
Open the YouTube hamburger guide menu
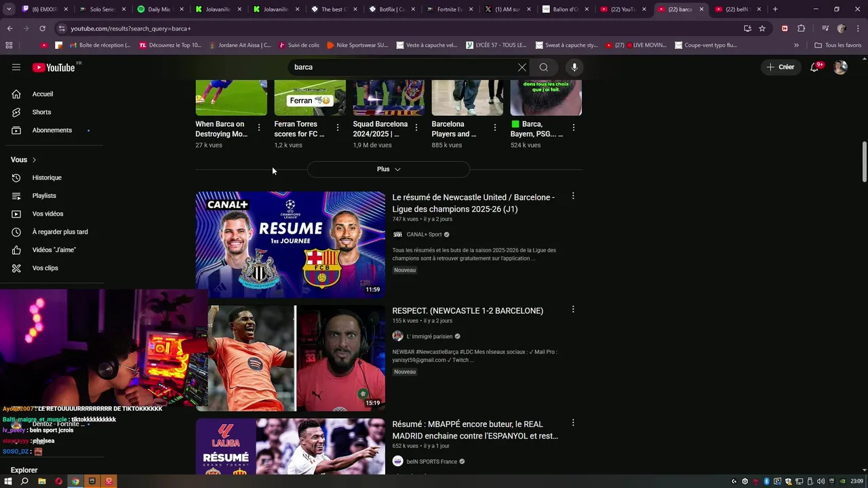point(16,67)
